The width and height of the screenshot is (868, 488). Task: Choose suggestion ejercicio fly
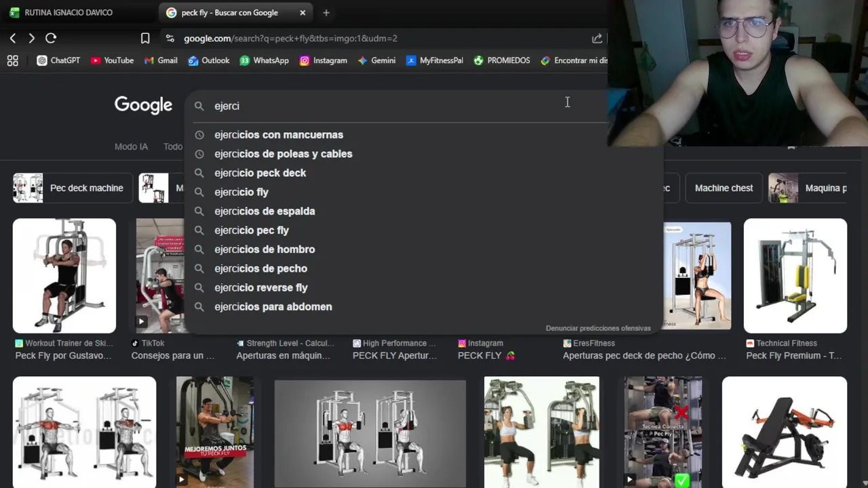[424, 192]
